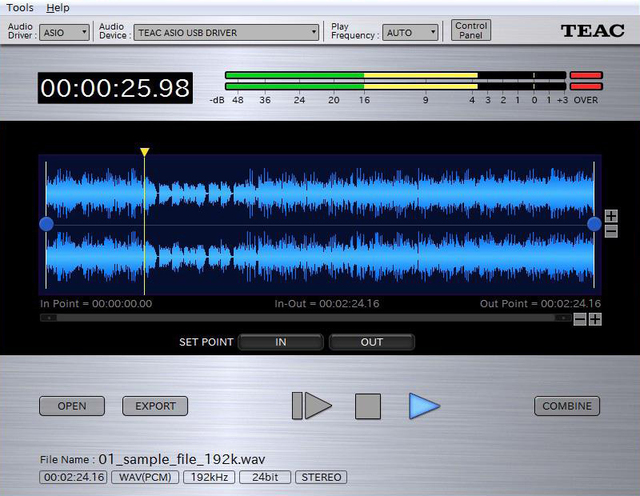
Task: Click the waveform horizontal scrollbar
Action: (x=305, y=318)
